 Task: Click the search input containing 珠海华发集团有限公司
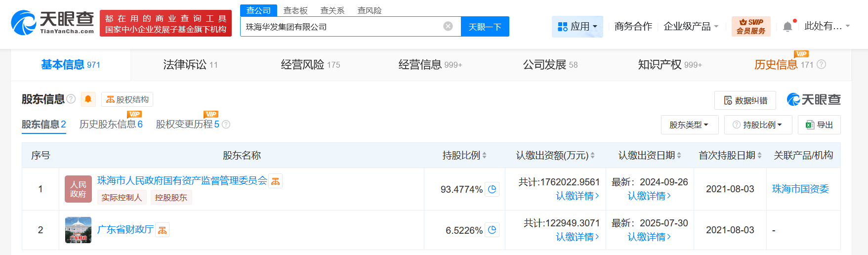341,27
